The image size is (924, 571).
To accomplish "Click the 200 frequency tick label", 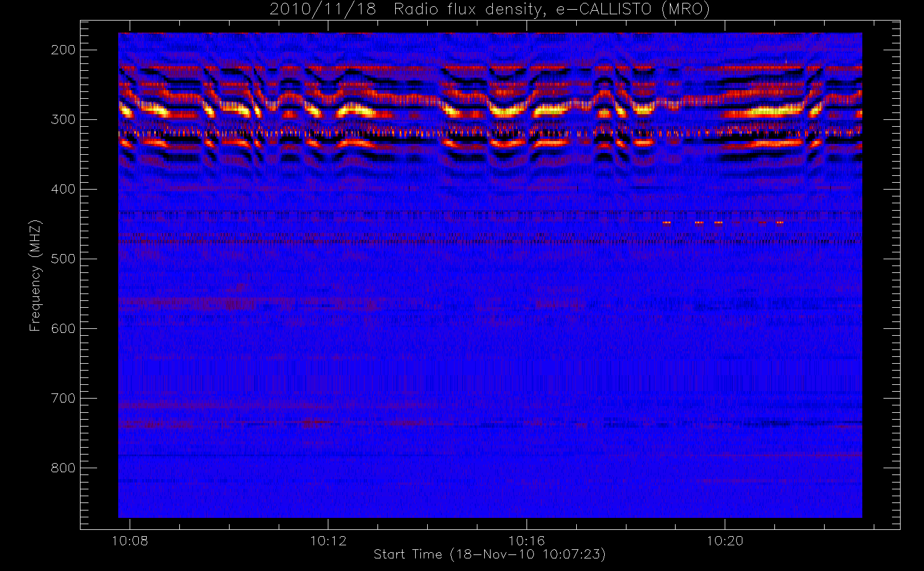I will (x=63, y=50).
